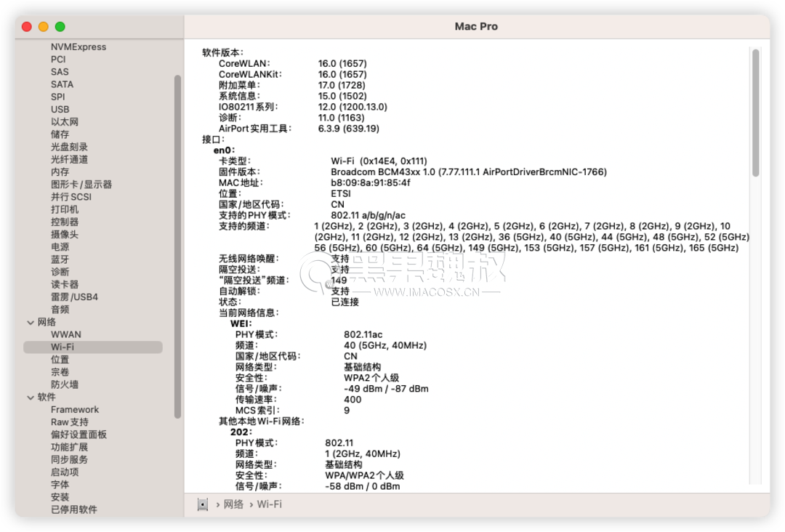
Task: Collapse the 网络 section in sidebar
Action: pos(31,322)
